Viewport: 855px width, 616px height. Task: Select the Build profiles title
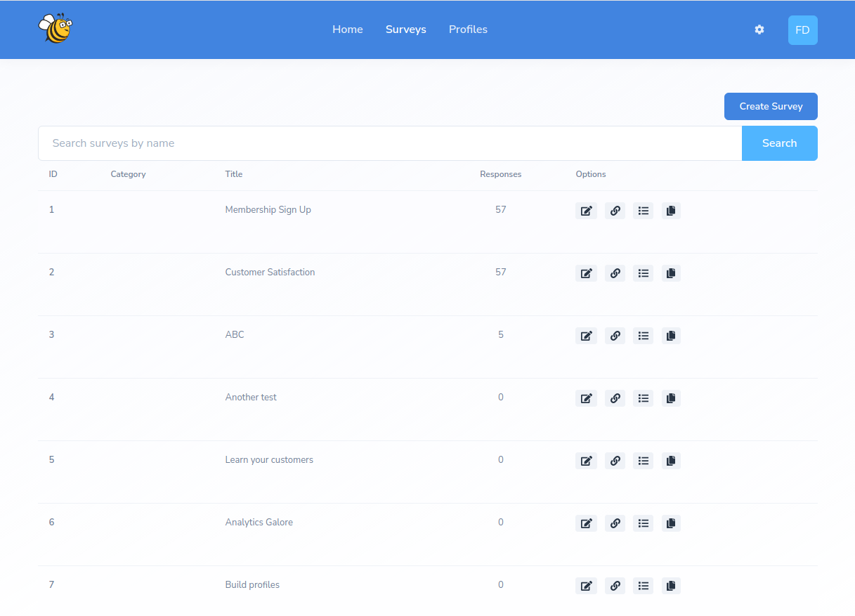coord(252,585)
